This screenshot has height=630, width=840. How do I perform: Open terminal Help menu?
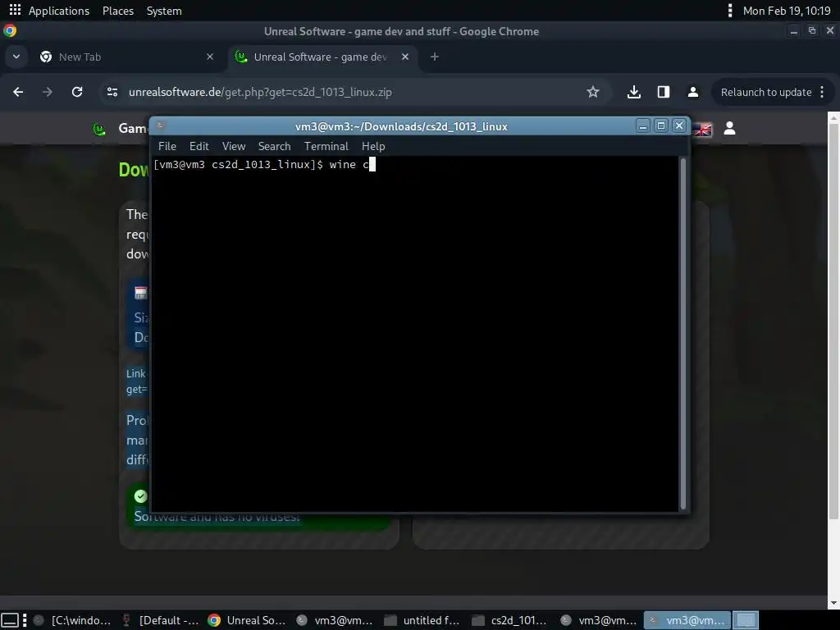coord(373,146)
